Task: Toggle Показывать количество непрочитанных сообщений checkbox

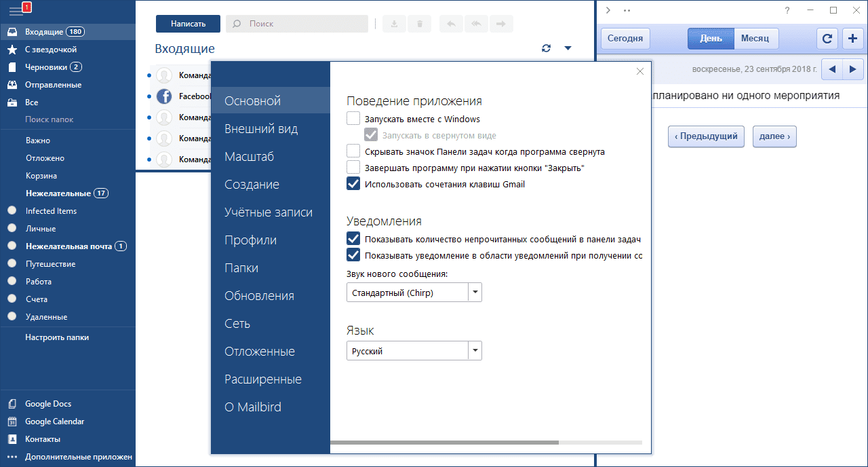Action: pyautogui.click(x=353, y=239)
